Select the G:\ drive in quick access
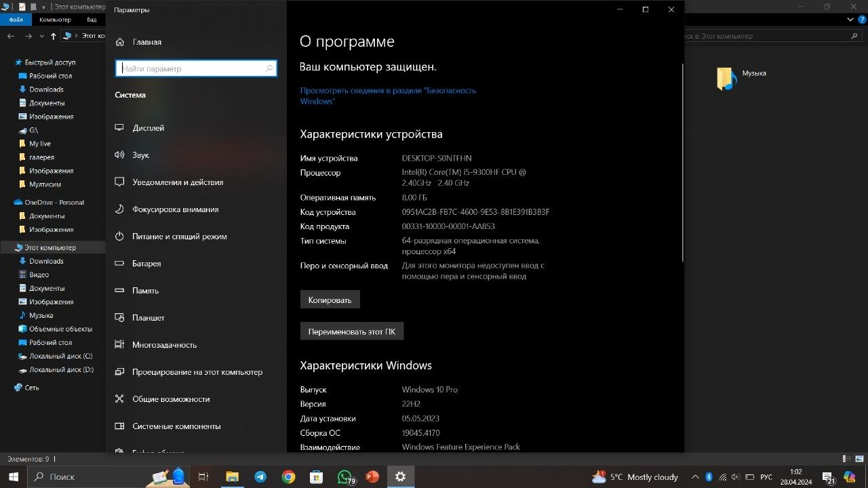Image resolution: width=868 pixels, height=488 pixels. [x=28, y=130]
